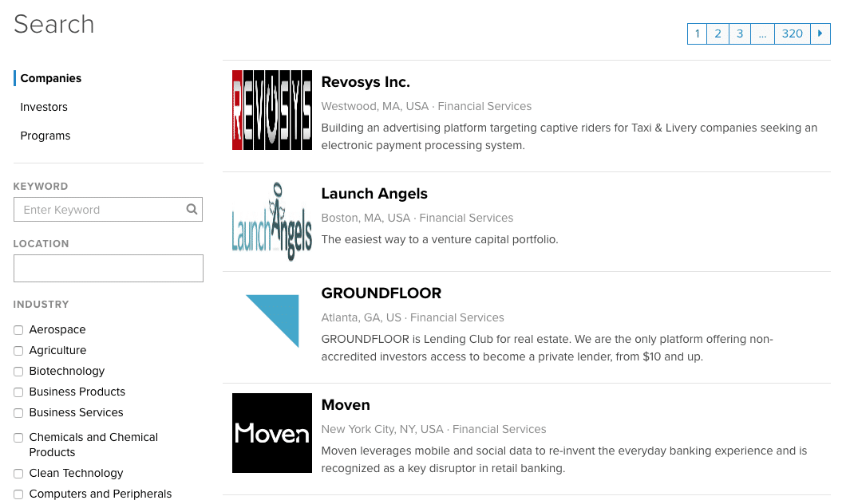Click into the Location text box
This screenshot has height=504, width=846.
pyautogui.click(x=109, y=269)
